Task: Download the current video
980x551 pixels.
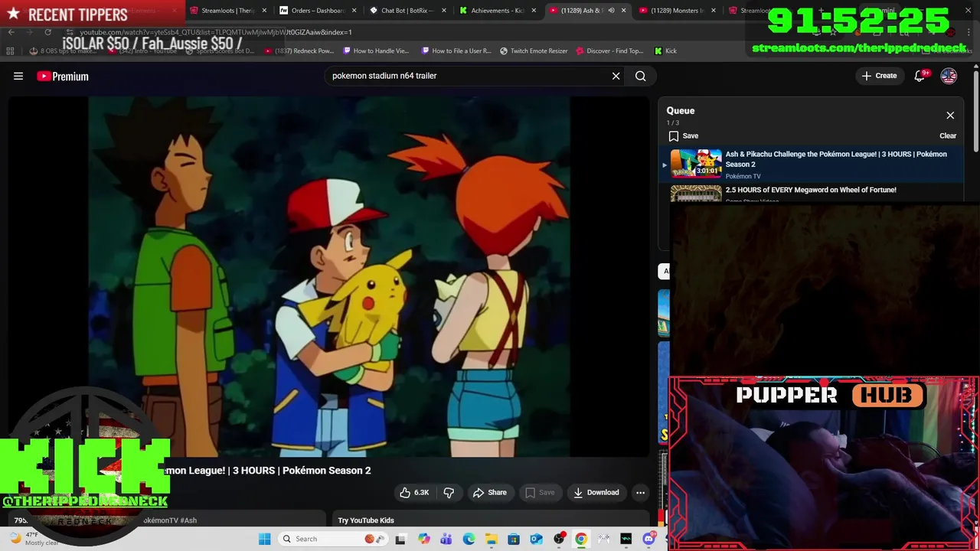Action: (x=596, y=493)
